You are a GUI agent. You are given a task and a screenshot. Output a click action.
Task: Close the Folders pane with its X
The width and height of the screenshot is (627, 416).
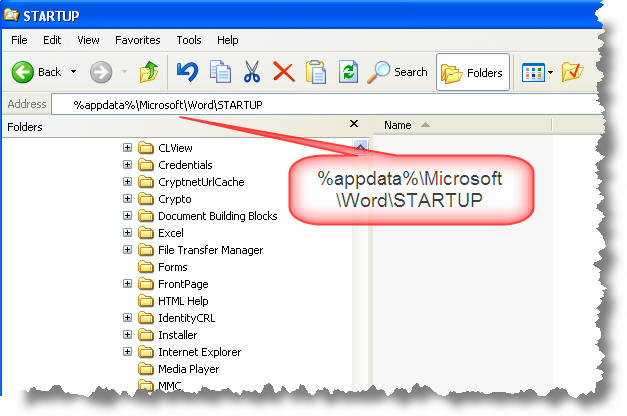pos(354,124)
